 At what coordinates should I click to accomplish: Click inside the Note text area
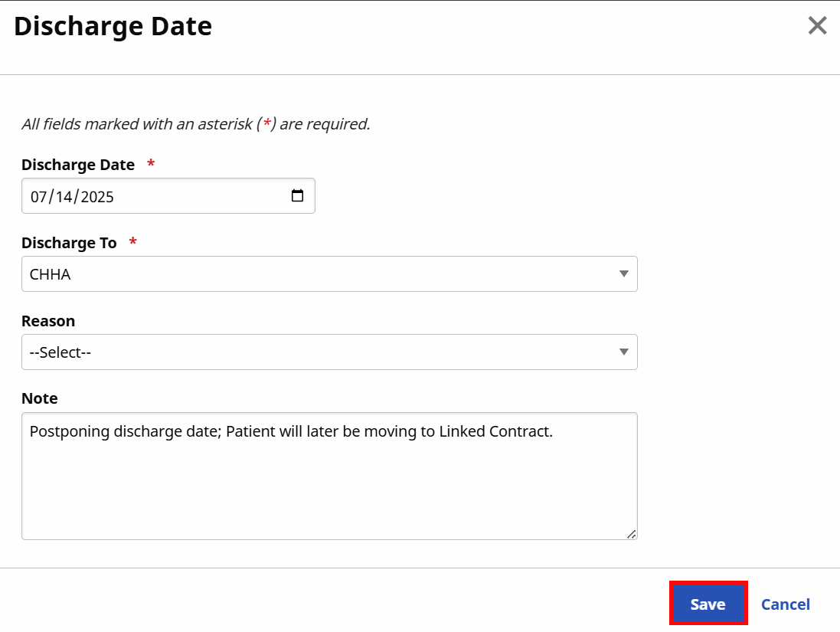(x=329, y=475)
